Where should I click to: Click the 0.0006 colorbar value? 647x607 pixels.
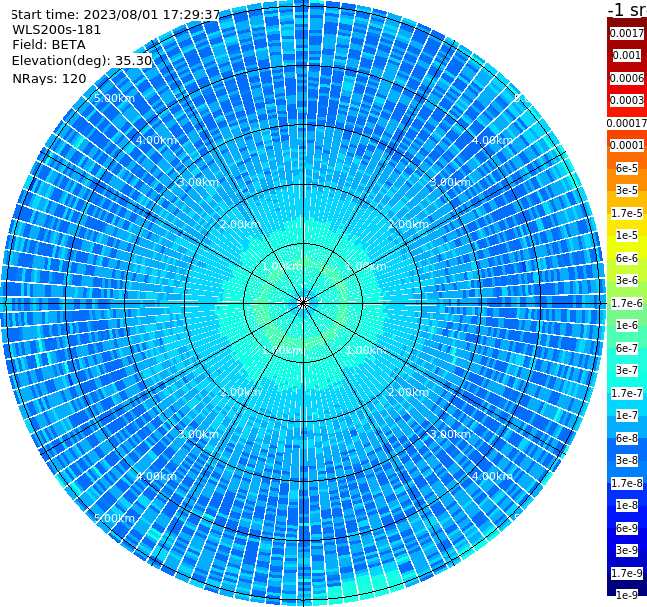627,78
